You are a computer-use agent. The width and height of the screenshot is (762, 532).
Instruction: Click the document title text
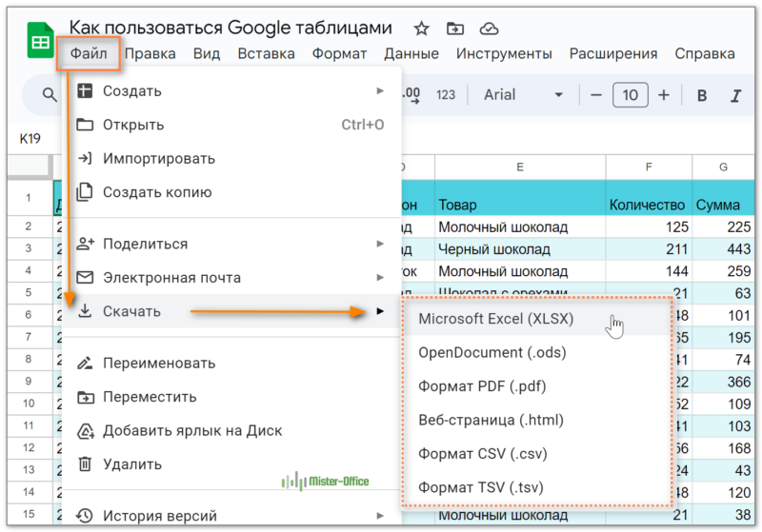pos(231,28)
